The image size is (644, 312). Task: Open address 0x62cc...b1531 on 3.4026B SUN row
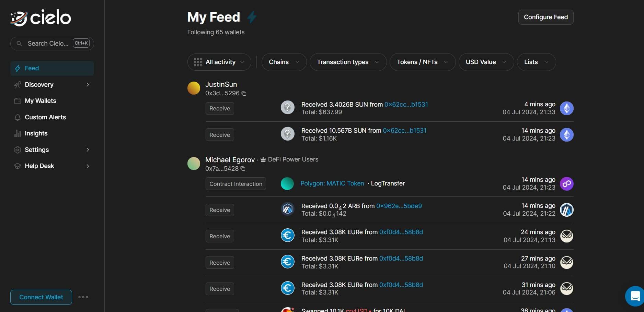(406, 105)
